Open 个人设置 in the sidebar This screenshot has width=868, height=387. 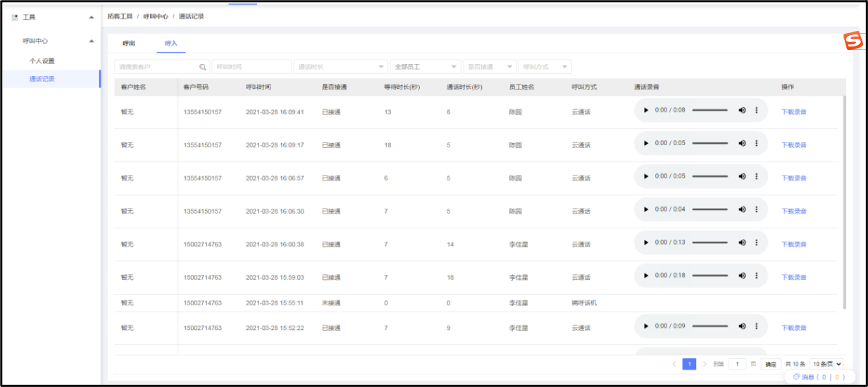42,61
